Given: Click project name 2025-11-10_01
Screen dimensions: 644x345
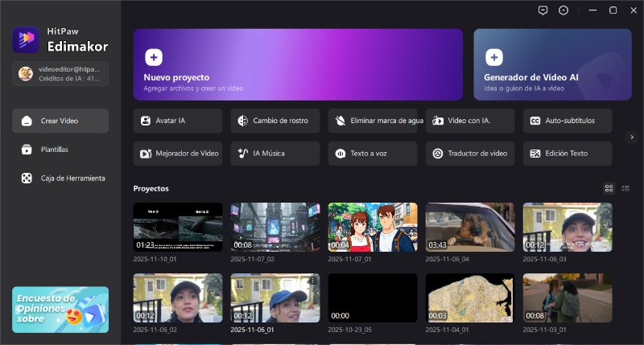Looking at the screenshot, I should pyautogui.click(x=155, y=259).
